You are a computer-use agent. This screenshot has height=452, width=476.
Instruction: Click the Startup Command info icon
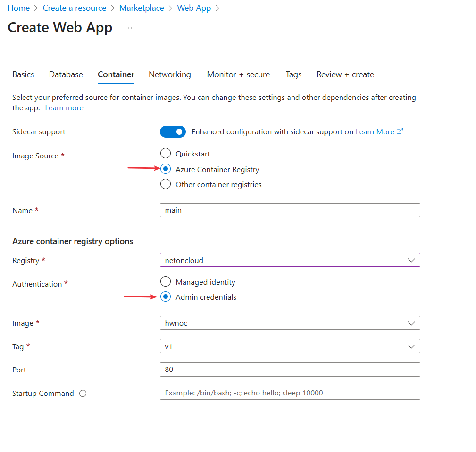(83, 394)
